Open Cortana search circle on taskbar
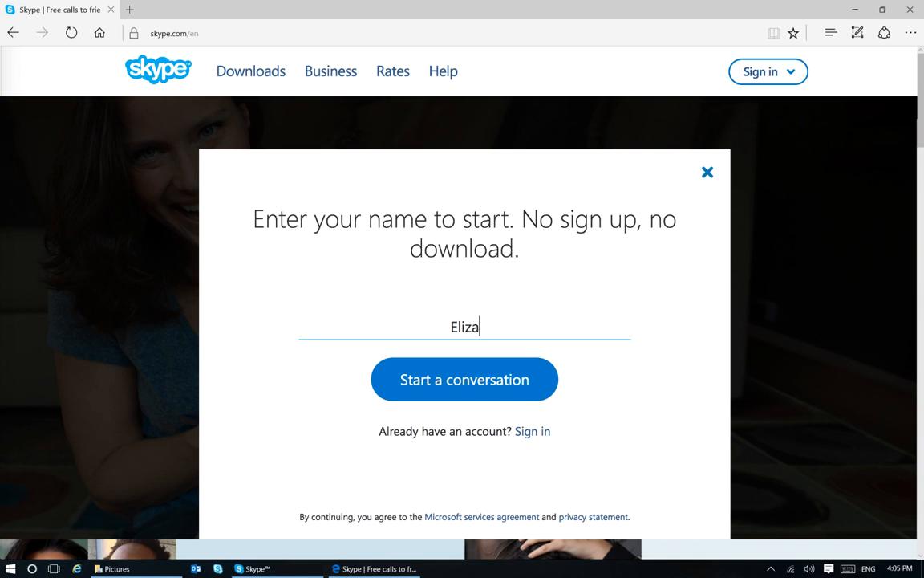 click(32, 568)
